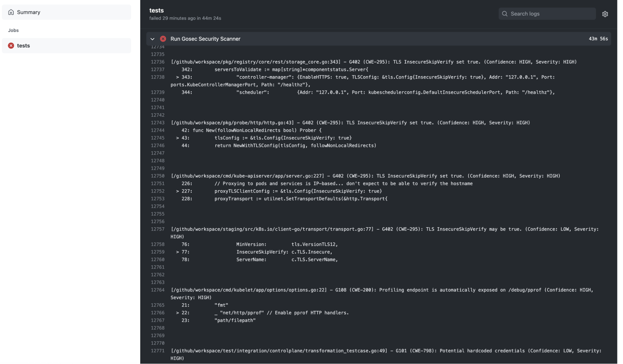Select the failed status icon in Jobs sidebar
623x364 pixels.
pyautogui.click(x=11, y=45)
